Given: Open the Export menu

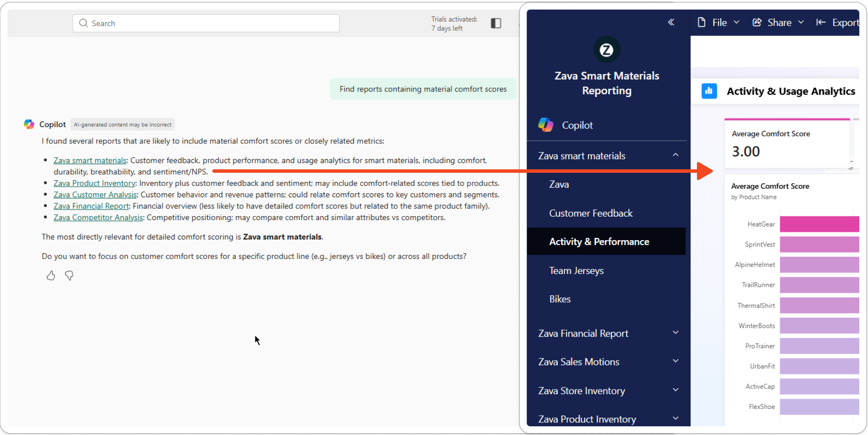Looking at the screenshot, I should pos(837,22).
